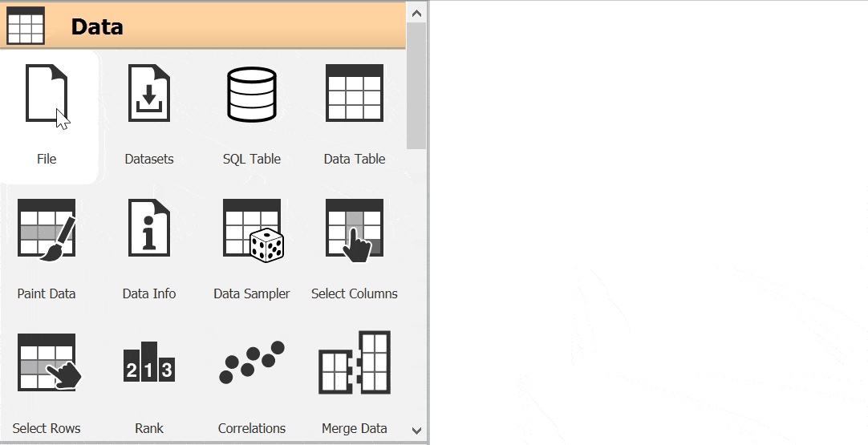The width and height of the screenshot is (868, 445).
Task: Pick the Paint Data widget
Action: tap(47, 229)
